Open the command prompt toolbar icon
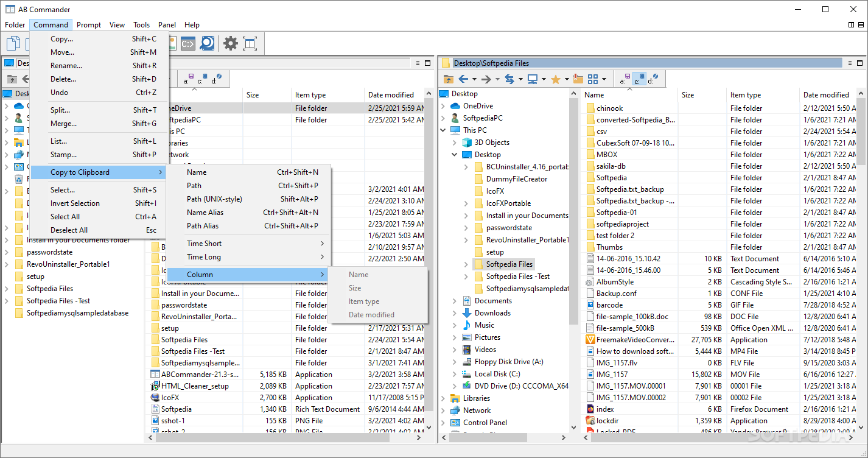 [188, 43]
